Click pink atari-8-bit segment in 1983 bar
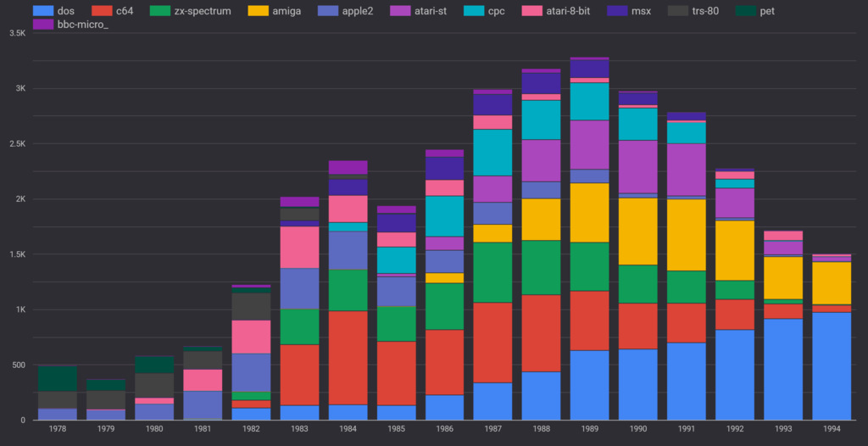868x446 pixels. click(x=299, y=247)
